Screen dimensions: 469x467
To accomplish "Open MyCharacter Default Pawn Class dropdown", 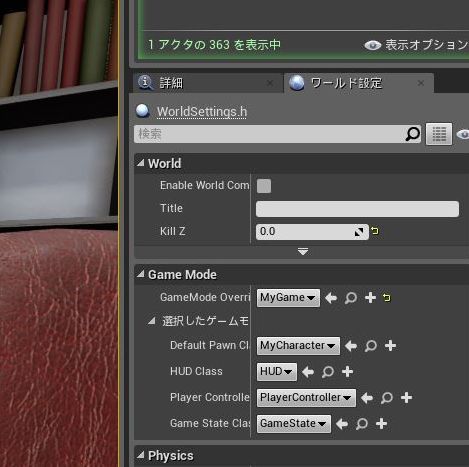I will (298, 346).
